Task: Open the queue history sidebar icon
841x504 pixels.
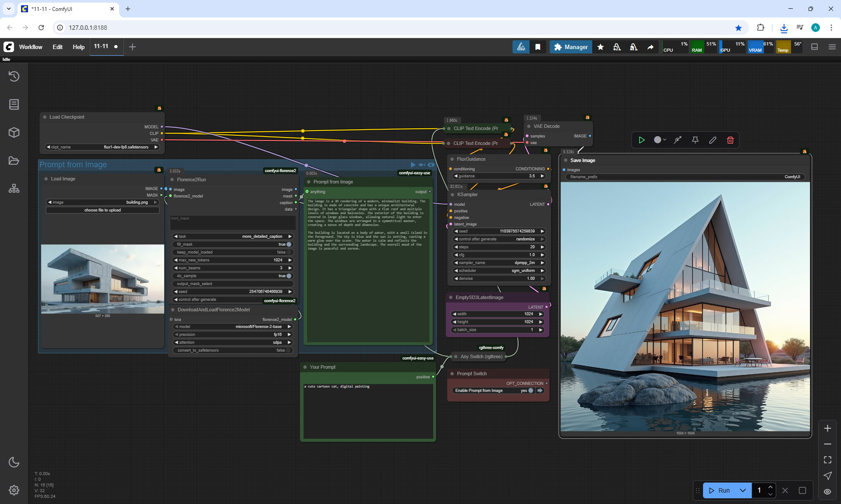Action: coord(14,77)
